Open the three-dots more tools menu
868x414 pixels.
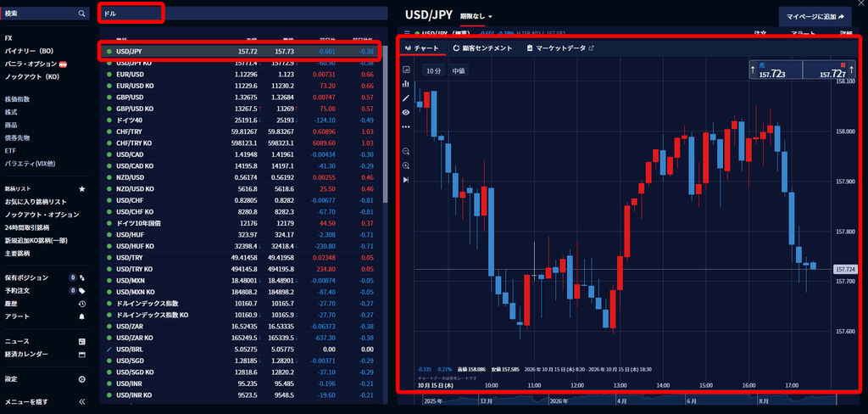coord(406,126)
